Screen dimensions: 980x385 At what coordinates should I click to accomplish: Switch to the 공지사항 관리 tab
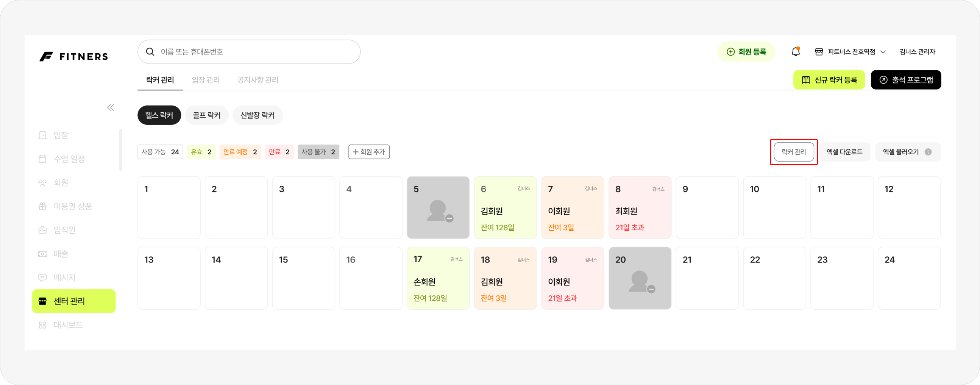[258, 80]
